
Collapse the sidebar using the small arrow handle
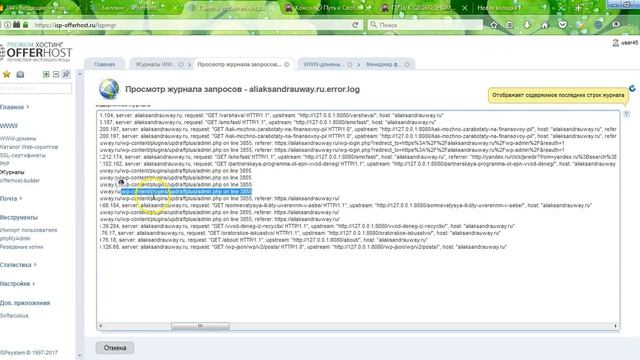click(80, 74)
